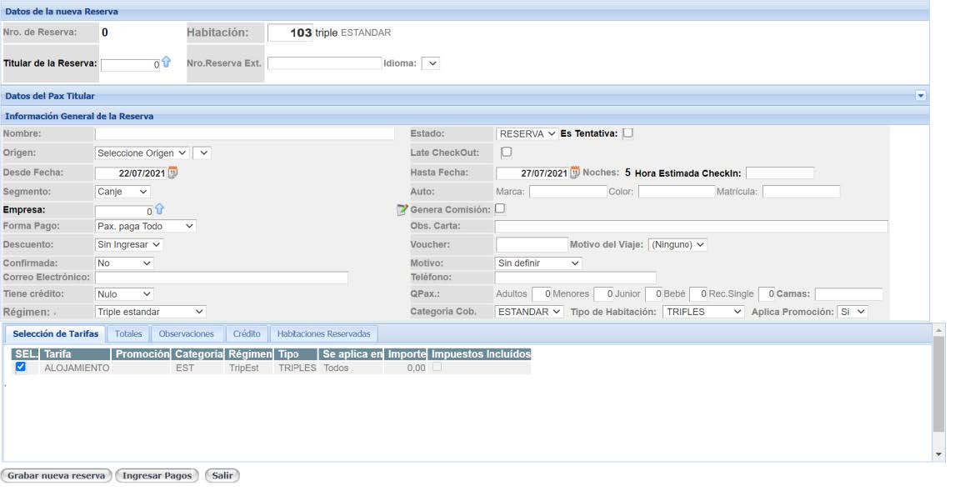Screen dimensions: 980x501
Task: Expand the Forma Pago dropdown
Action: pos(146,226)
